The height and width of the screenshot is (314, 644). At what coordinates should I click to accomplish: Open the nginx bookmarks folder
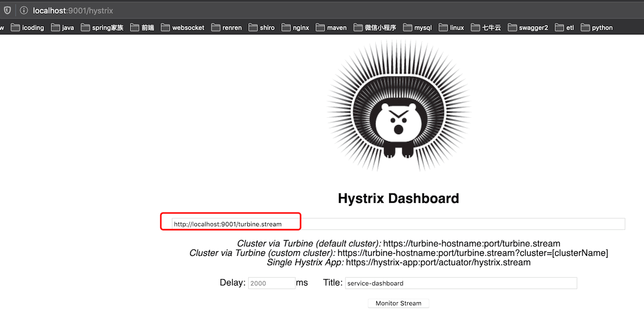pyautogui.click(x=296, y=27)
